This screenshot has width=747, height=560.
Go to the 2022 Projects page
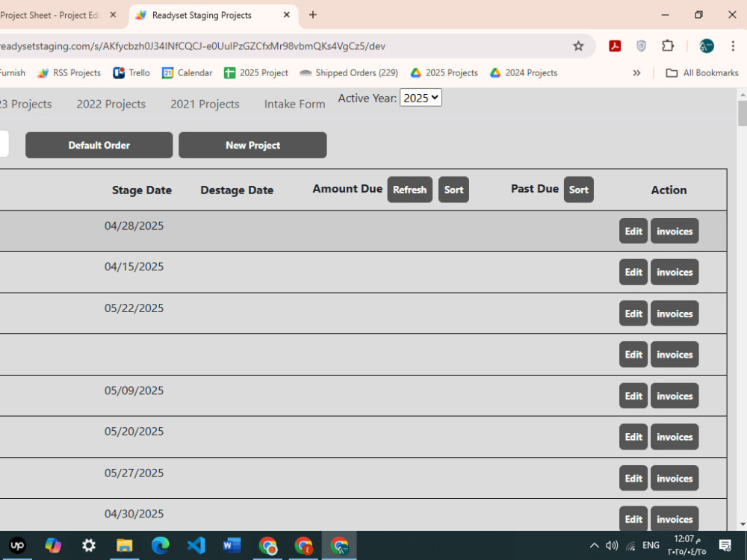point(111,104)
